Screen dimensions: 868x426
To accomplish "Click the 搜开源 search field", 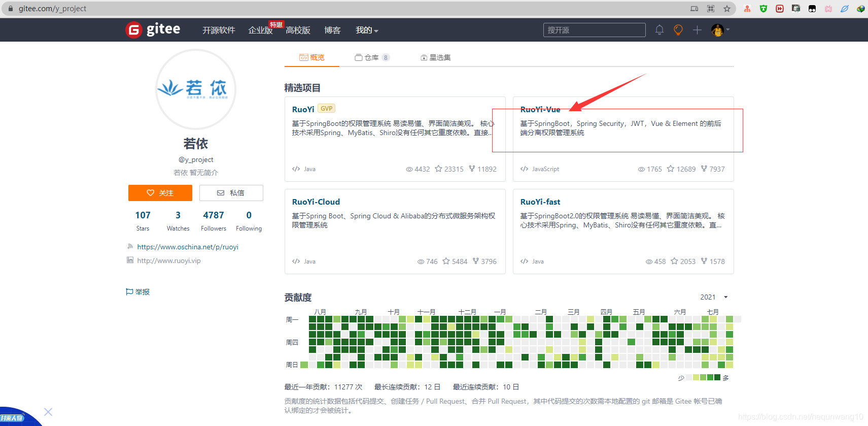I will tap(595, 30).
